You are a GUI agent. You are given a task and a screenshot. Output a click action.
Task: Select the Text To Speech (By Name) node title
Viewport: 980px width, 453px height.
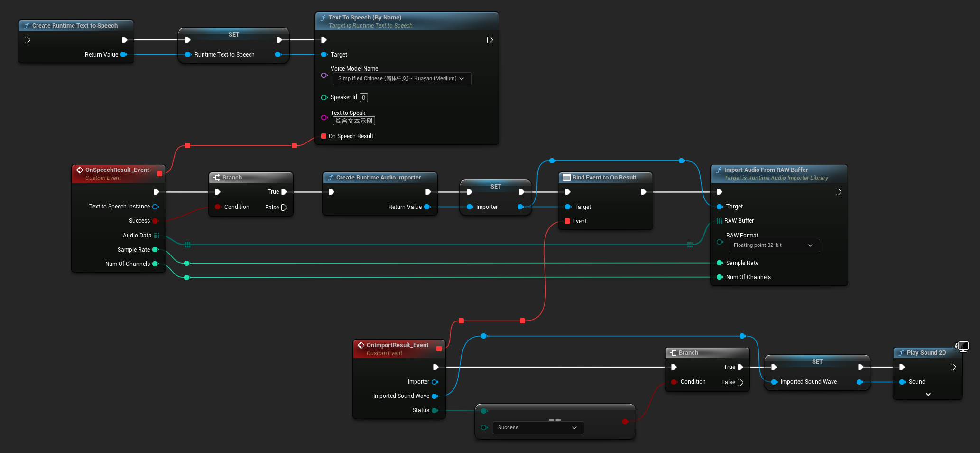pos(365,18)
